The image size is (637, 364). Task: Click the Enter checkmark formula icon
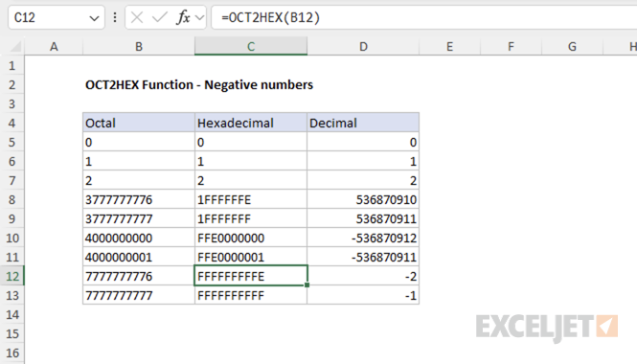coord(160,17)
